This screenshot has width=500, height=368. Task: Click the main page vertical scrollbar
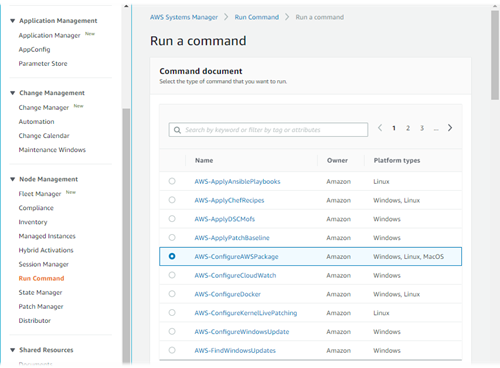click(x=495, y=55)
